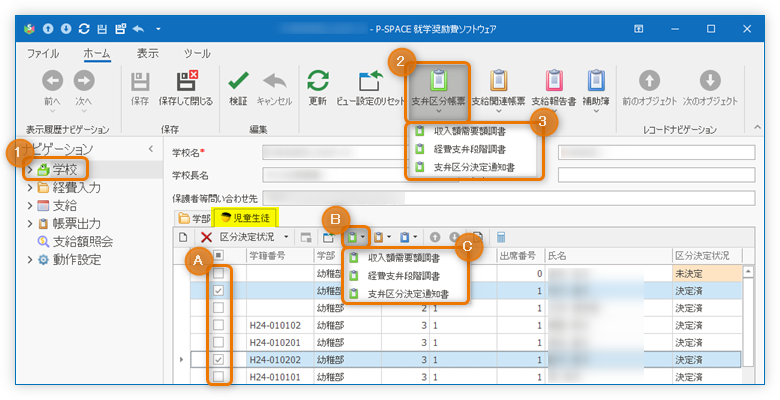This screenshot has height=400, width=780.
Task: Click green clipboard icon in grid toolbar
Action: click(x=353, y=237)
